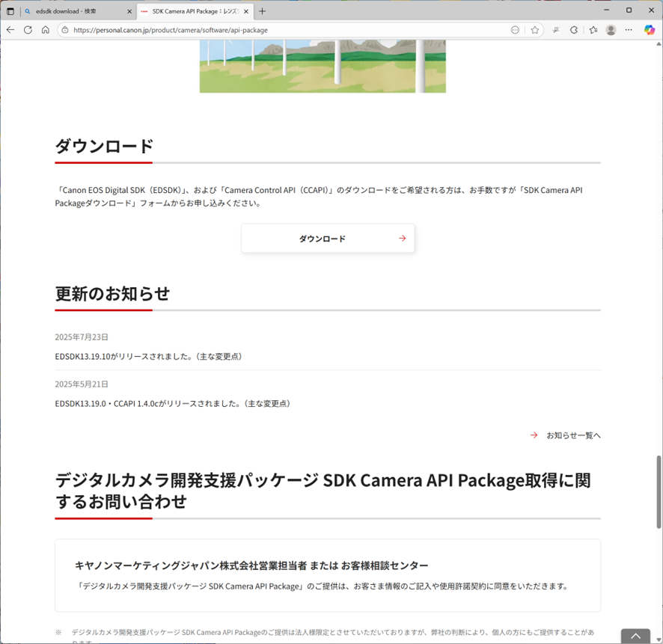Open Edge Settings and more menu
Viewport: 663px width, 644px height.
(x=629, y=30)
